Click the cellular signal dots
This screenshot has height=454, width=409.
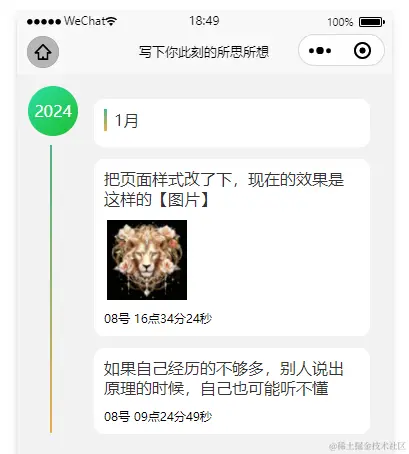[x=44, y=22]
